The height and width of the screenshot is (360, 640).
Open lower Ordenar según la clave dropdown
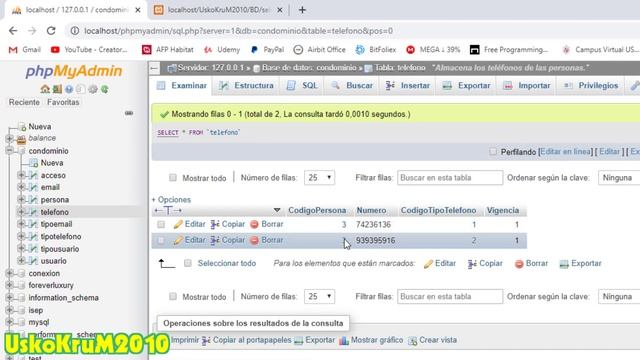click(619, 296)
